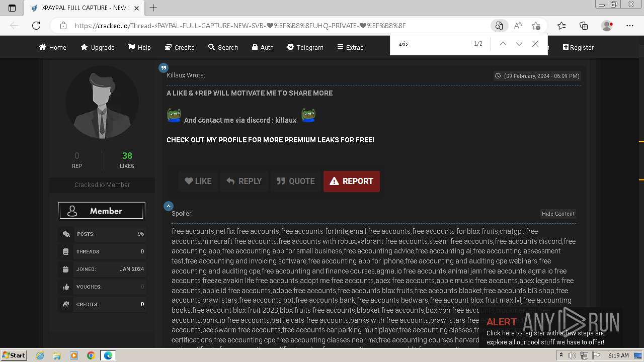The image size is (644, 362).
Task: Open the Telegram nav link
Action: [305, 47]
